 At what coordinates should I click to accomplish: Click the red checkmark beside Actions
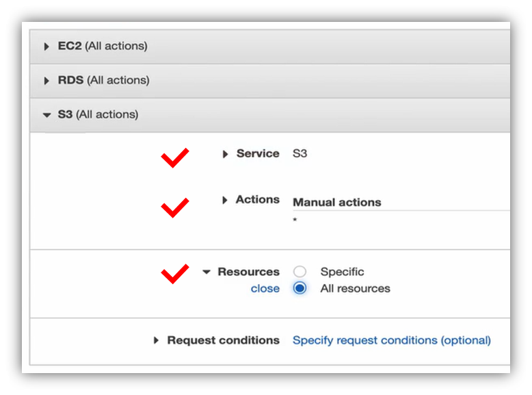174,207
